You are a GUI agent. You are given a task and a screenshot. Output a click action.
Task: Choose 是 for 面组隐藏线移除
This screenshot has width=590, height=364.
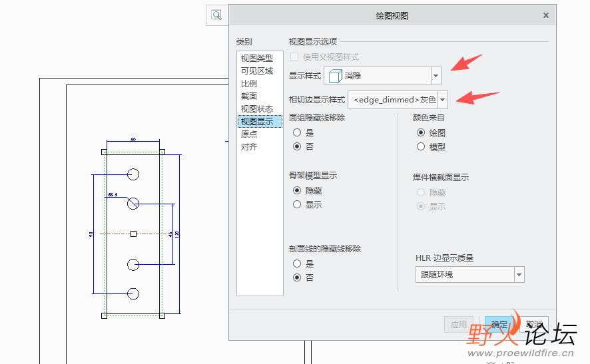(x=297, y=132)
